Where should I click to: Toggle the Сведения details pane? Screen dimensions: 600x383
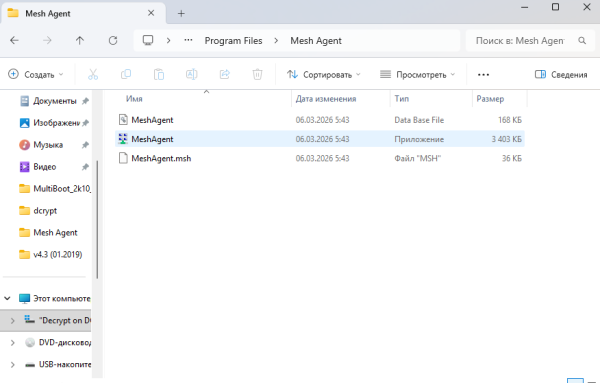(561, 74)
